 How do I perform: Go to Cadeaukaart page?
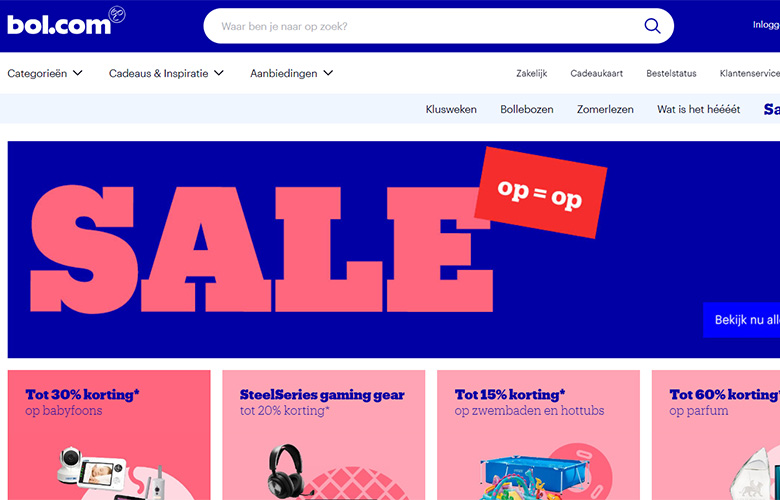click(596, 74)
